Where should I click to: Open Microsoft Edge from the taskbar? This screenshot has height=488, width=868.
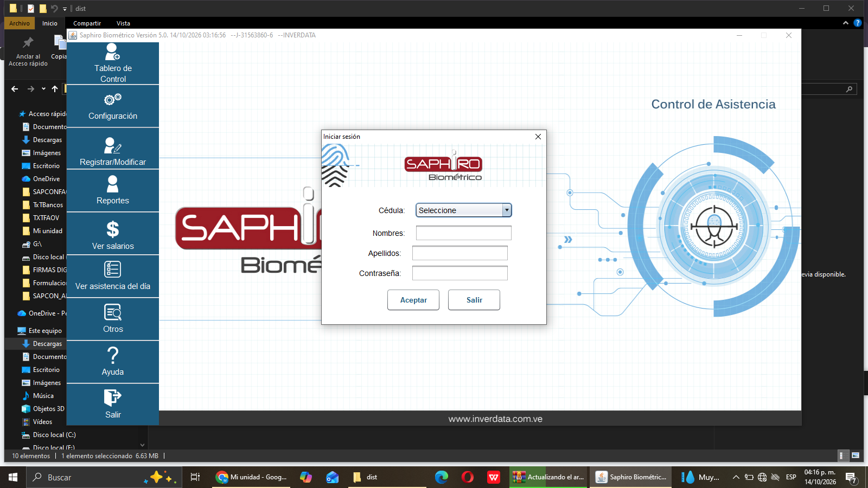click(x=442, y=477)
